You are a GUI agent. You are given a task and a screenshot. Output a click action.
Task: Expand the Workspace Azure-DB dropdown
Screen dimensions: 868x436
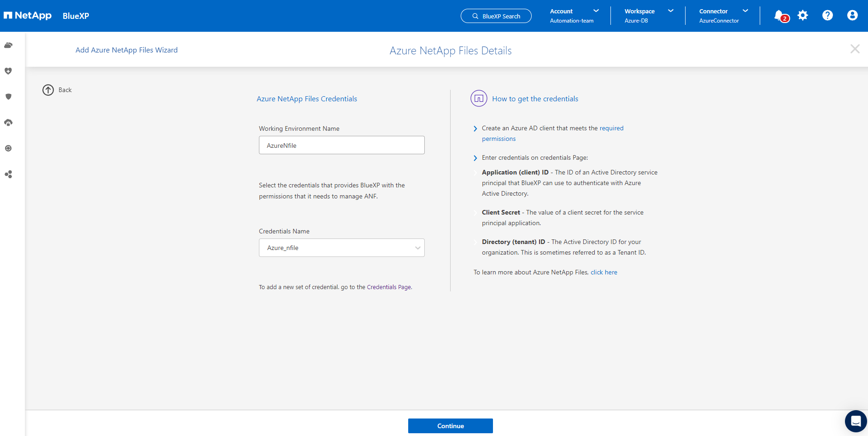tap(649, 16)
